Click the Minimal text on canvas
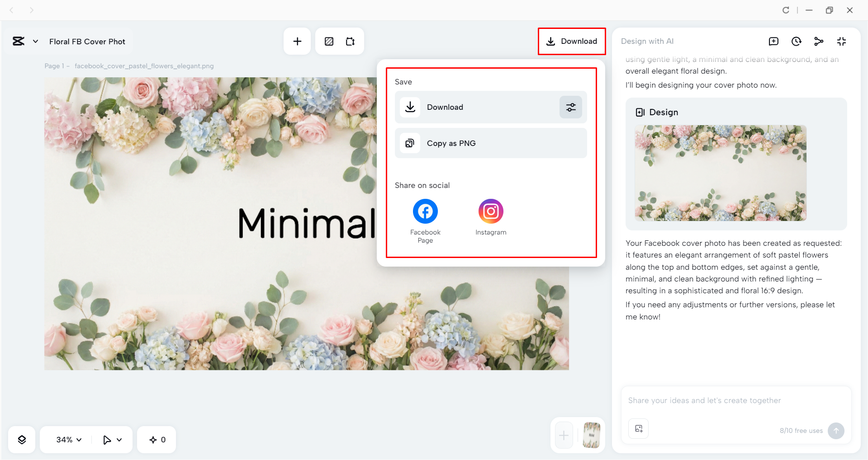Screen dimensions: 868x460 coord(306,224)
